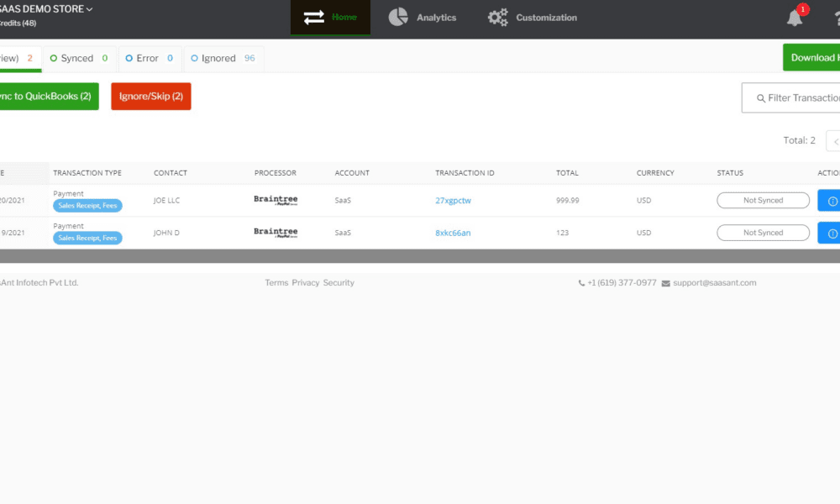
Task: Click the Braintree processor logo on first row
Action: pos(276,200)
